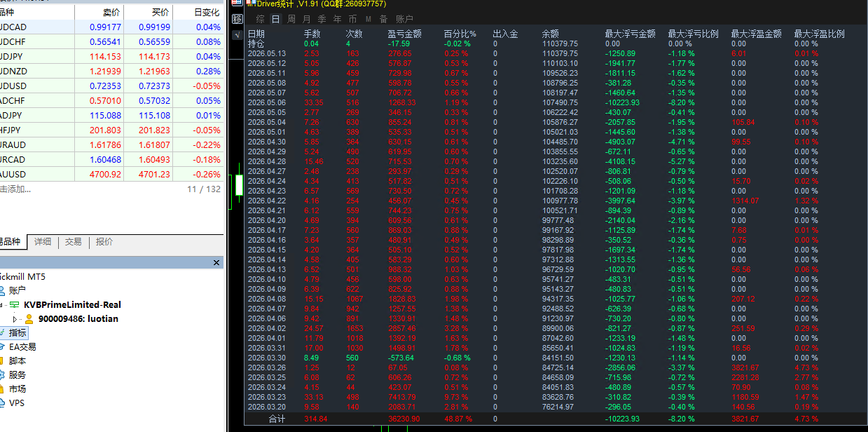868x432 pixels.
Task: Select the 2026.04.08 date row
Action: pyautogui.click(x=267, y=299)
